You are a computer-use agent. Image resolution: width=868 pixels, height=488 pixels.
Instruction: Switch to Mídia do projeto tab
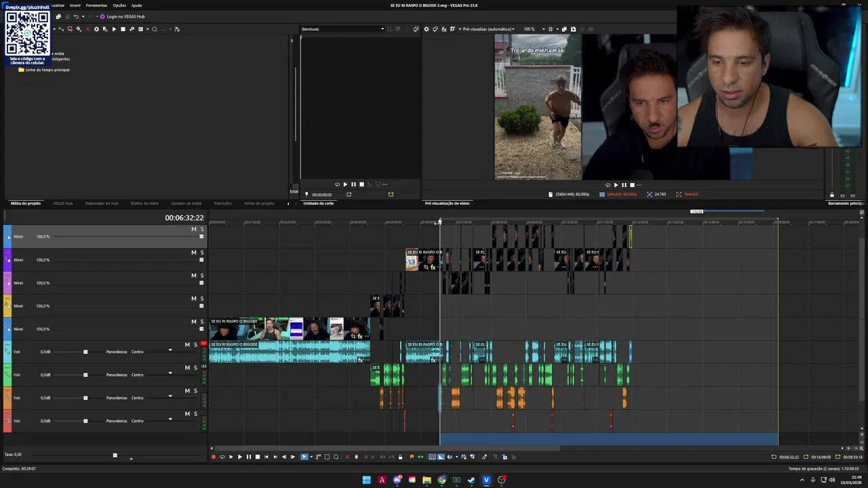(x=26, y=203)
